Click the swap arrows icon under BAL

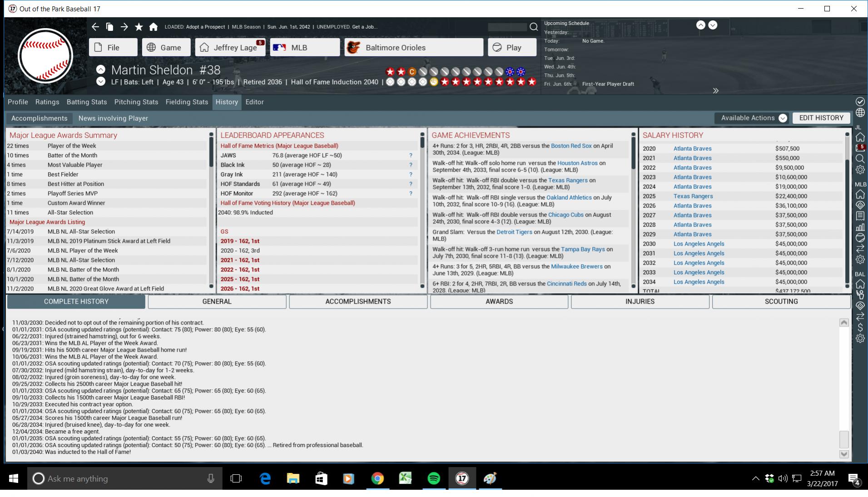860,316
